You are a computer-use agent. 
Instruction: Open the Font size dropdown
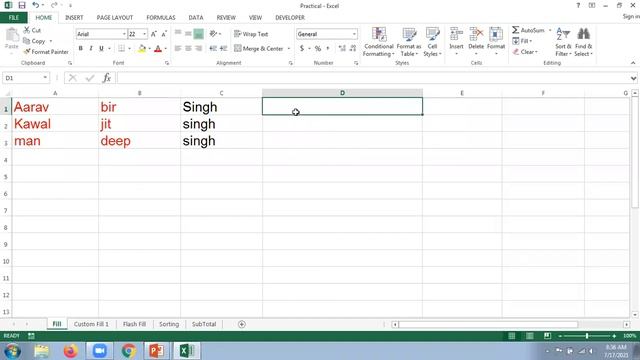pyautogui.click(x=144, y=34)
